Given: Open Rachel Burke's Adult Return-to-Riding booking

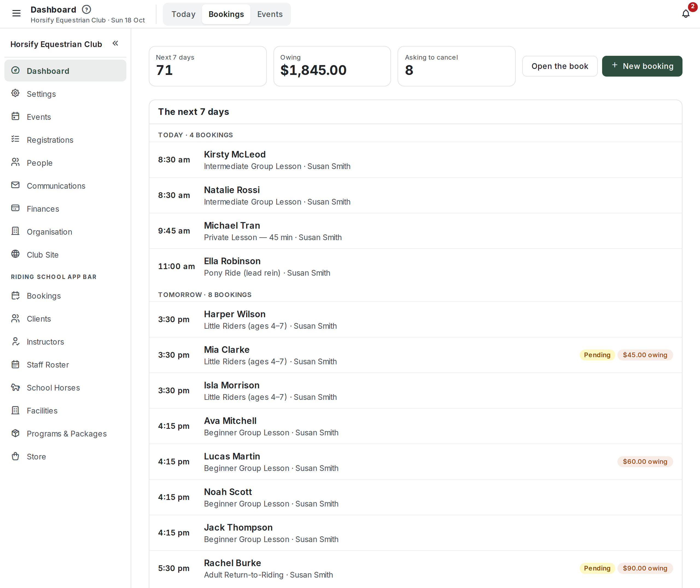Looking at the screenshot, I should (x=415, y=569).
